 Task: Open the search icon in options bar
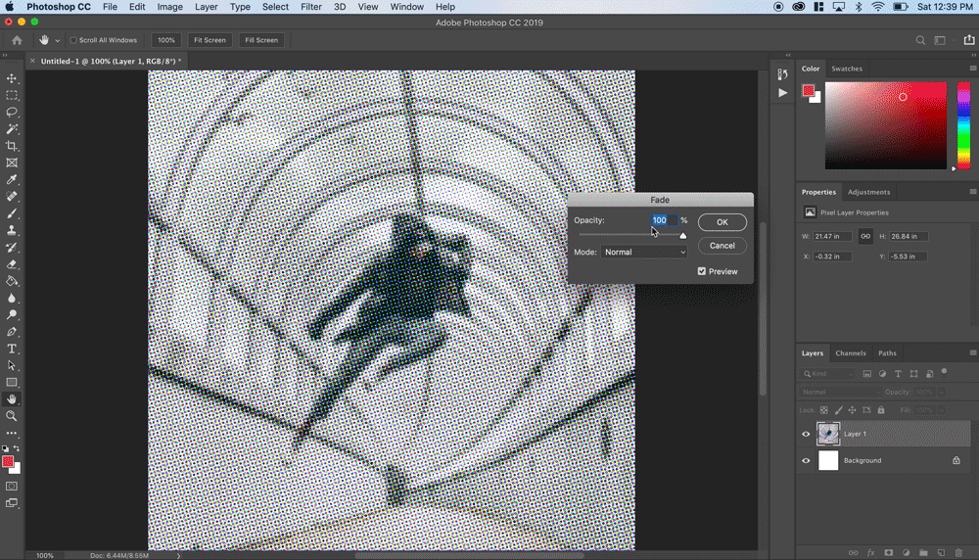point(920,40)
